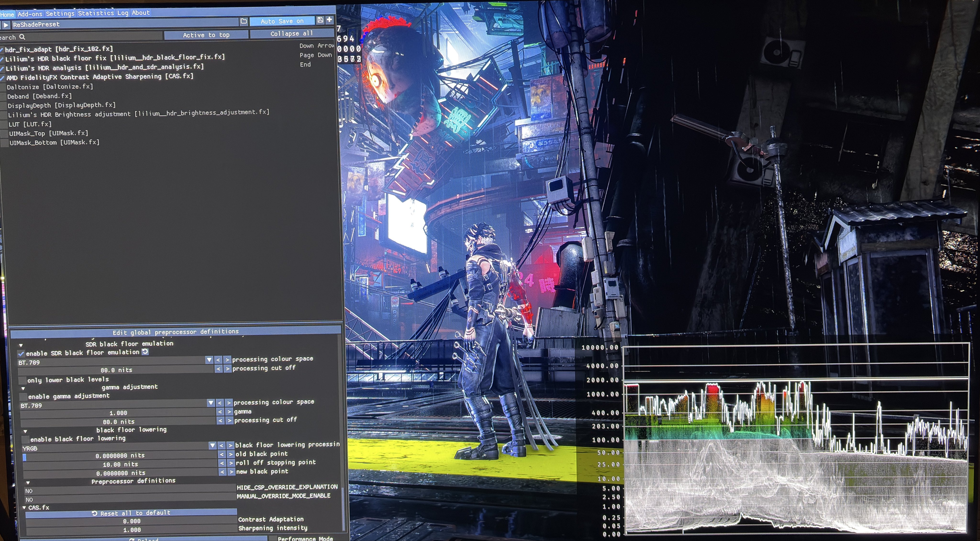Screen dimensions: 980x541
Task: Decrease gamma with its left arrow
Action: click(220, 412)
